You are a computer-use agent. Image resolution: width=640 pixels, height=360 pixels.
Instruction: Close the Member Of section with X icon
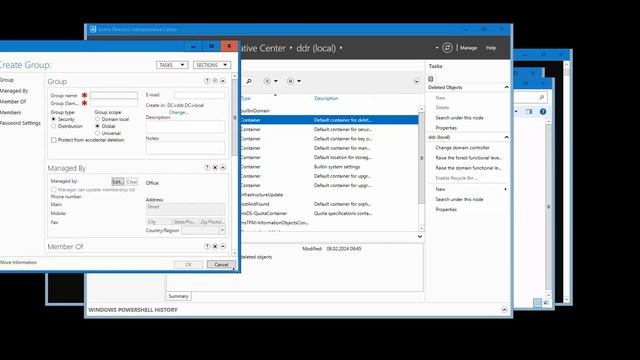click(x=215, y=247)
